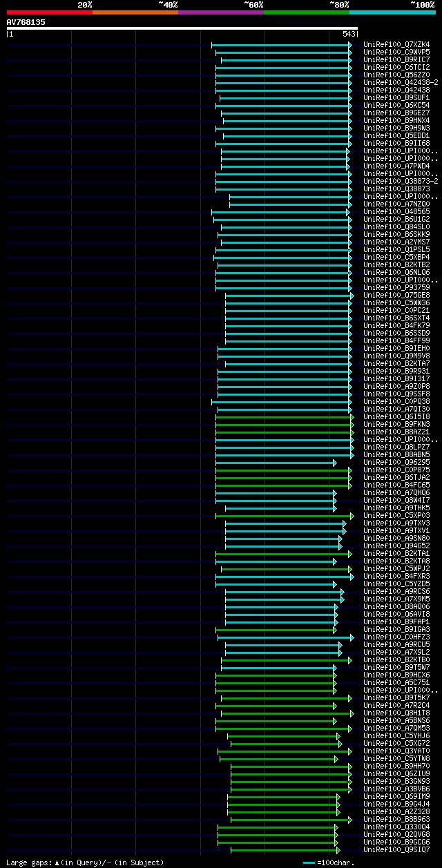Click the UniRef100_B9II68 label
Screen dimensions: 442x868
pos(396,143)
